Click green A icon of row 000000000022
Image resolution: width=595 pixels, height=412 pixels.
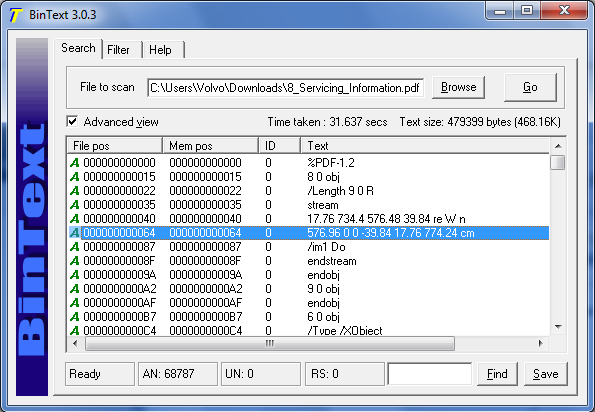pos(75,191)
